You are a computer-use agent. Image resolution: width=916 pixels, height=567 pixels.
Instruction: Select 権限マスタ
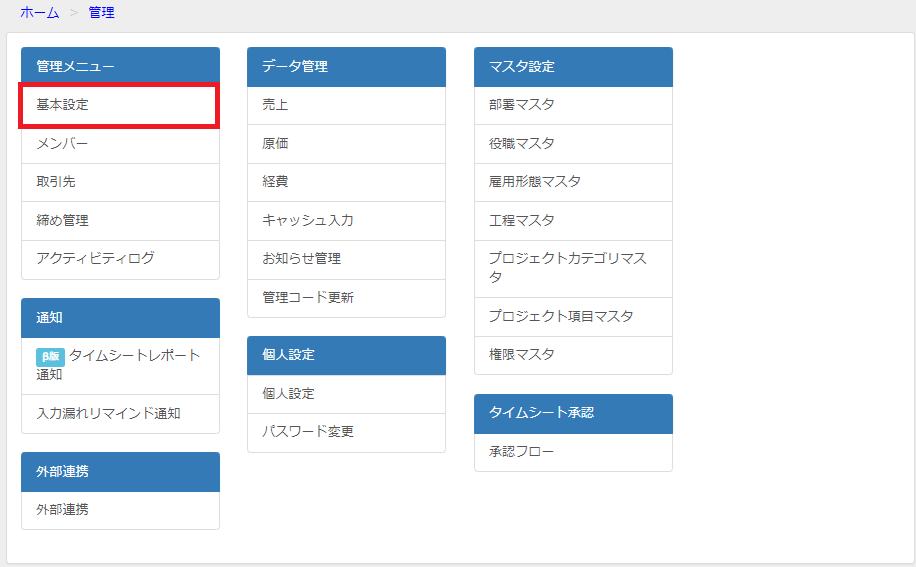pyautogui.click(x=573, y=355)
